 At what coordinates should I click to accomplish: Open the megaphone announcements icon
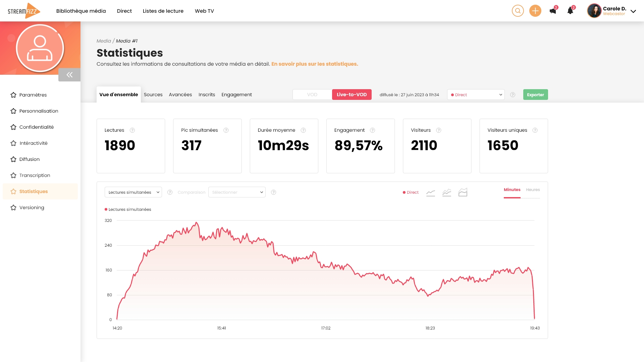[553, 11]
